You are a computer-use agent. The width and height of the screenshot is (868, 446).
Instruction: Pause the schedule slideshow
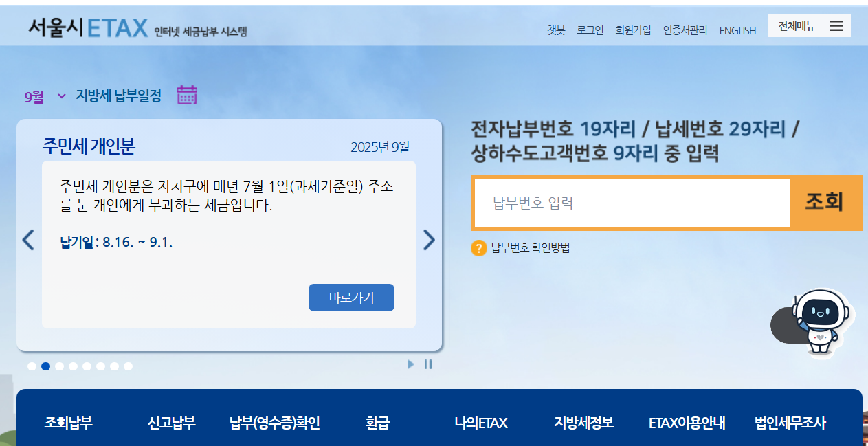tap(428, 364)
